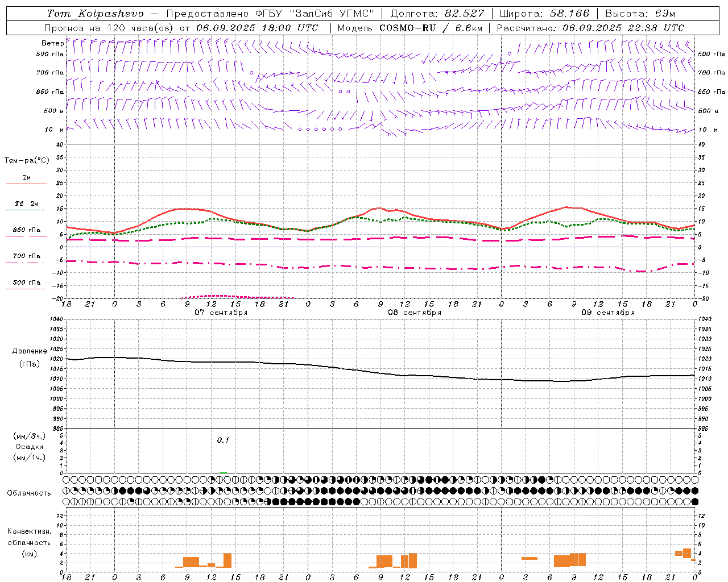Click the dashed-line legend sample under 500 гПа
Image resolution: width=728 pixels, height=582 pixels.
[x=26, y=289]
